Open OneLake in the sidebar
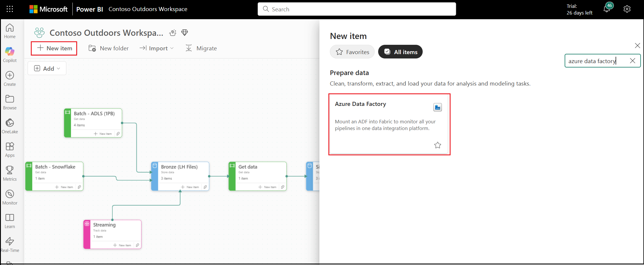 click(x=10, y=125)
